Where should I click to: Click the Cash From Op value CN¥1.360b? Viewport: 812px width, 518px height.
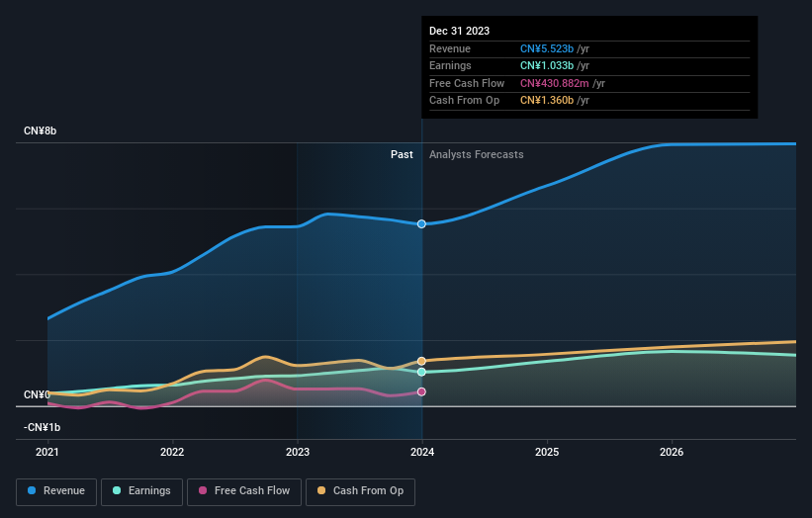pyautogui.click(x=547, y=101)
